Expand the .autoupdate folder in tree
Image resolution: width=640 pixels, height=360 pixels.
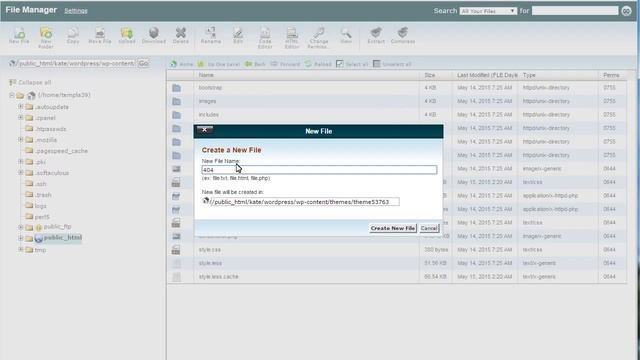[20, 107]
